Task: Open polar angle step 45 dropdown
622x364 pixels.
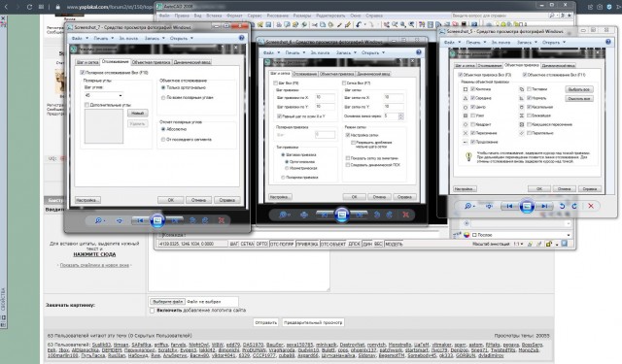Action: tap(121, 95)
